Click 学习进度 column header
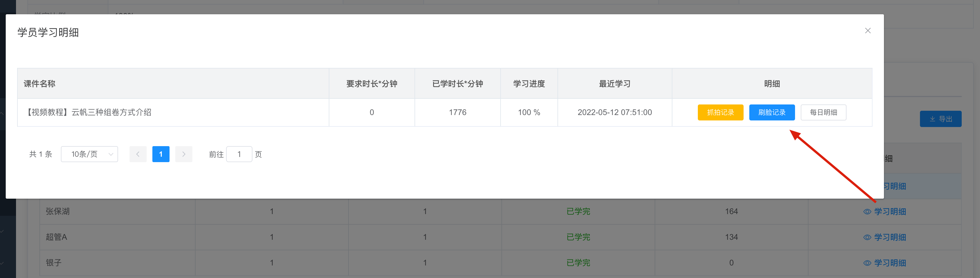Screen dimensions: 980x278 tap(529, 84)
